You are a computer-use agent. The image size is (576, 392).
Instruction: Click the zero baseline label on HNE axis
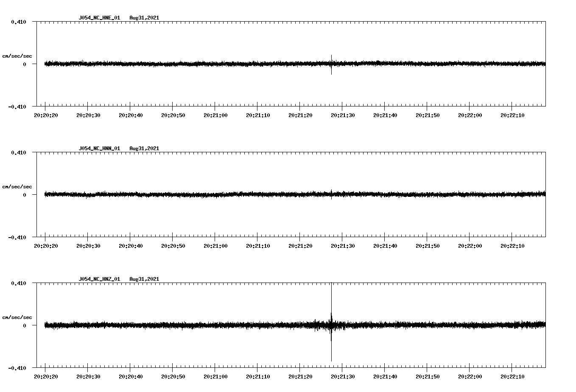click(25, 64)
